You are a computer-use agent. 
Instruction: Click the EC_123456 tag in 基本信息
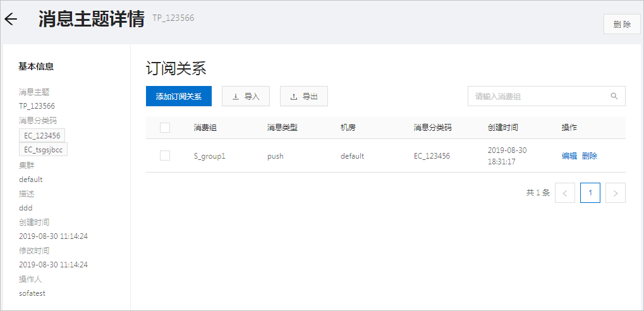point(42,135)
